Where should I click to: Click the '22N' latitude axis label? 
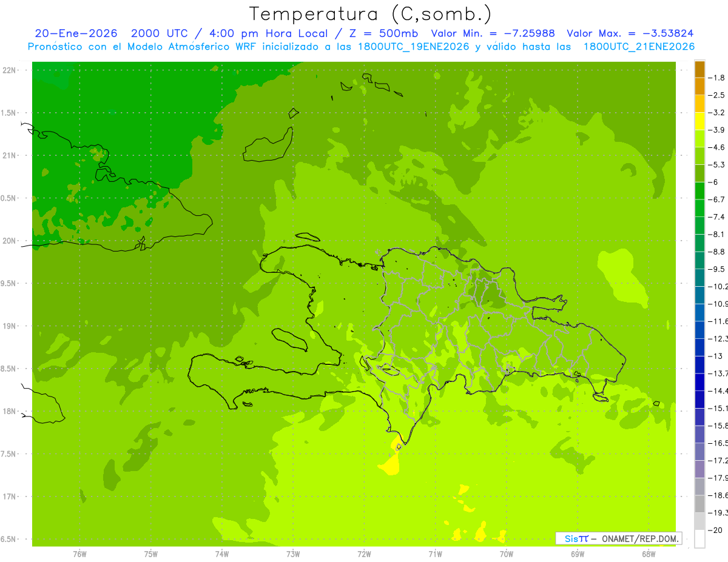coord(8,70)
